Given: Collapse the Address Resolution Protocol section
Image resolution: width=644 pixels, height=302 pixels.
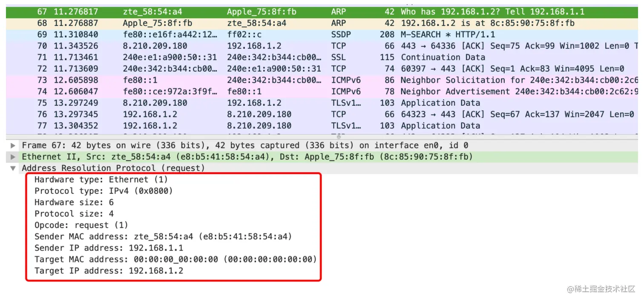Looking at the screenshot, I should [13, 168].
